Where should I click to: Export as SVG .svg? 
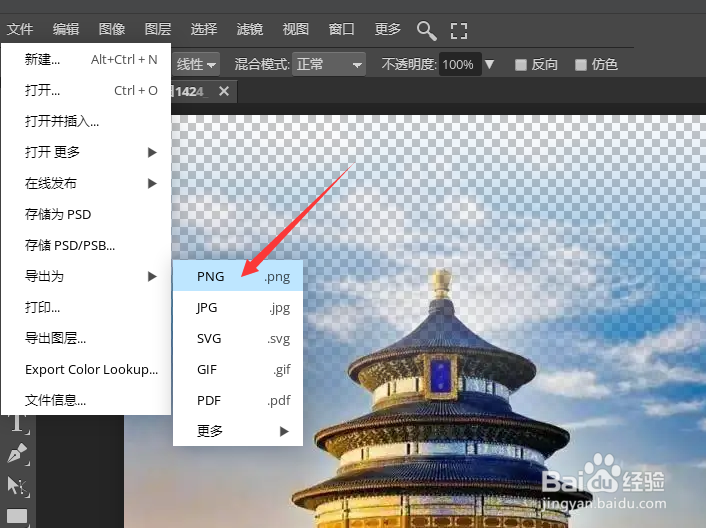238,338
